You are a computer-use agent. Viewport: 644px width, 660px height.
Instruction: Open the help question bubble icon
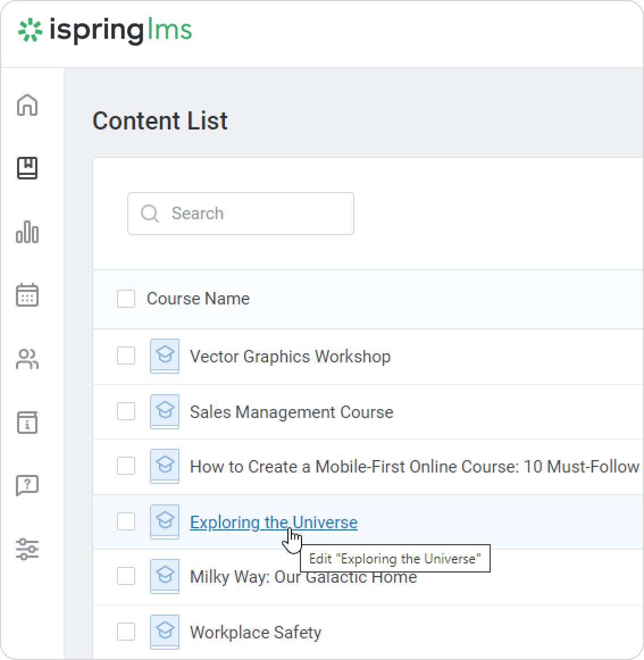[x=27, y=486]
